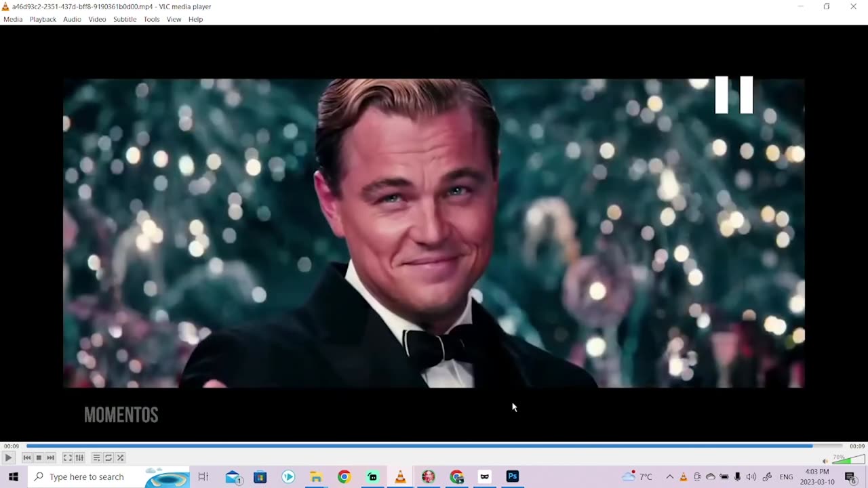The width and height of the screenshot is (868, 488).
Task: Open the Video menu
Action: click(x=97, y=19)
